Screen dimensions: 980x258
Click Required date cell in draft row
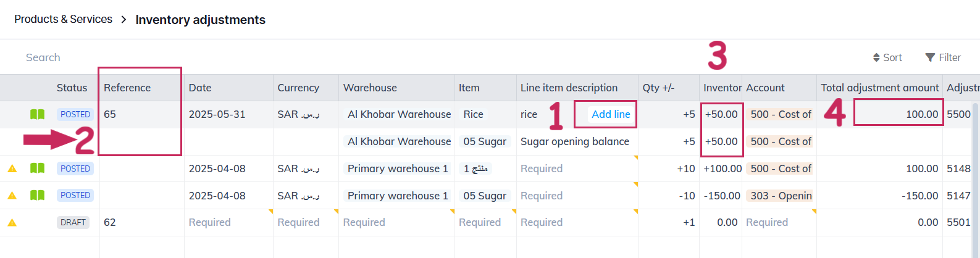click(210, 222)
